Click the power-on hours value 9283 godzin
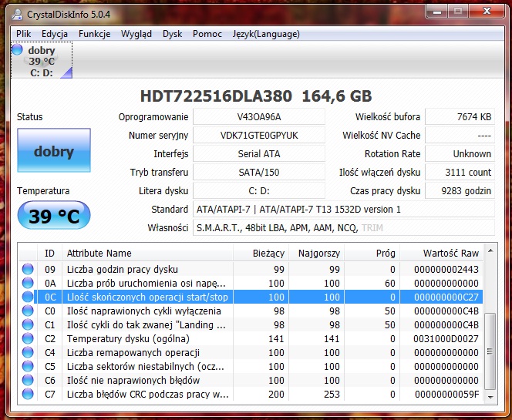Viewport: 512px width, 420px height. point(460,191)
